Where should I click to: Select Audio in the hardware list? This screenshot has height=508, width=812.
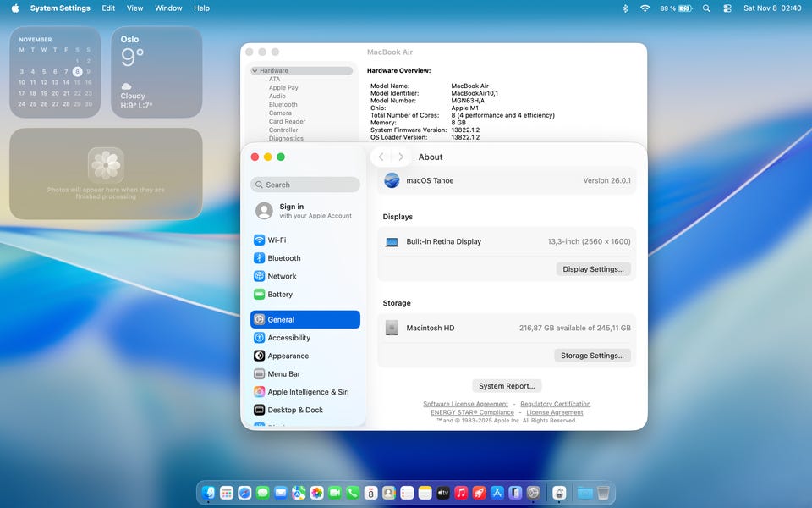tap(277, 97)
